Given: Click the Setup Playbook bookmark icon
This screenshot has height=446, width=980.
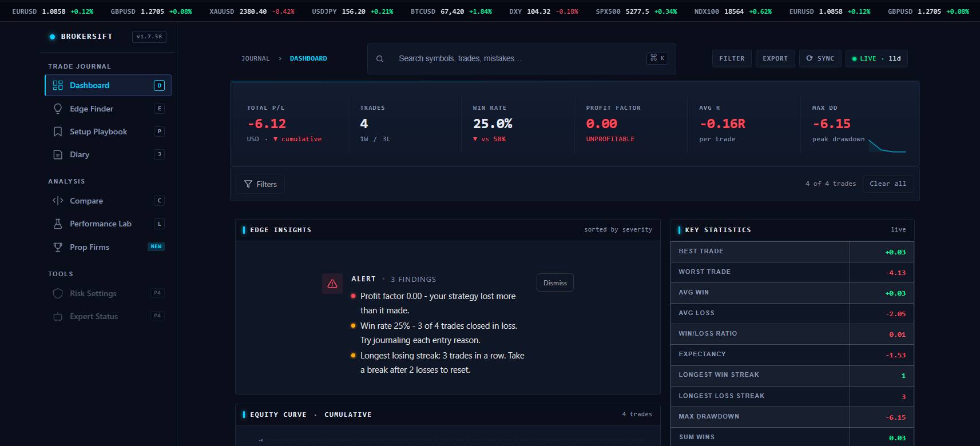Looking at the screenshot, I should [58, 132].
